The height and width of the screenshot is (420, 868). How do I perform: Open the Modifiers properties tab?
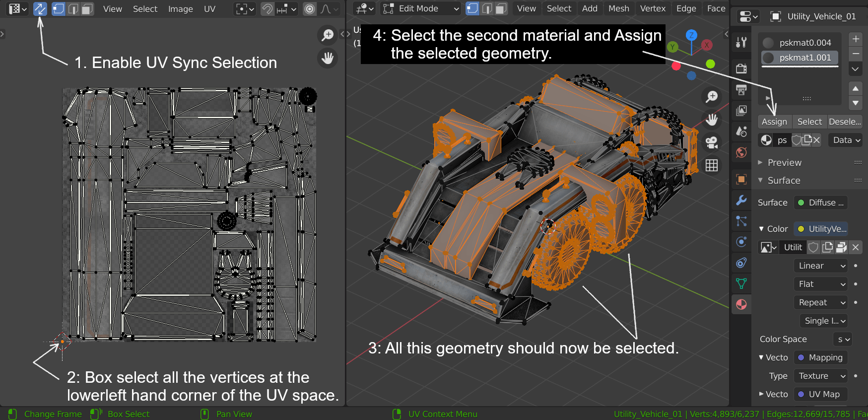tap(741, 200)
